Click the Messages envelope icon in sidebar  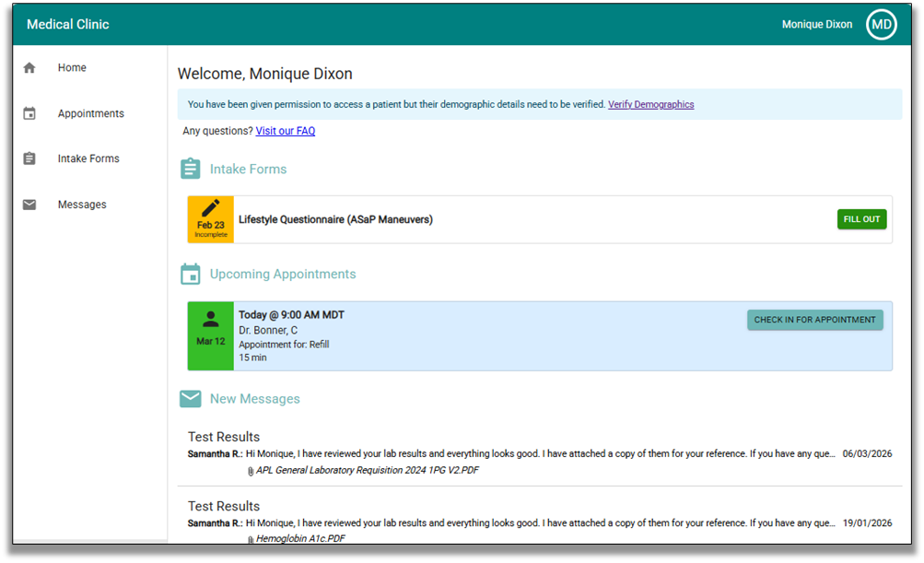[29, 205]
